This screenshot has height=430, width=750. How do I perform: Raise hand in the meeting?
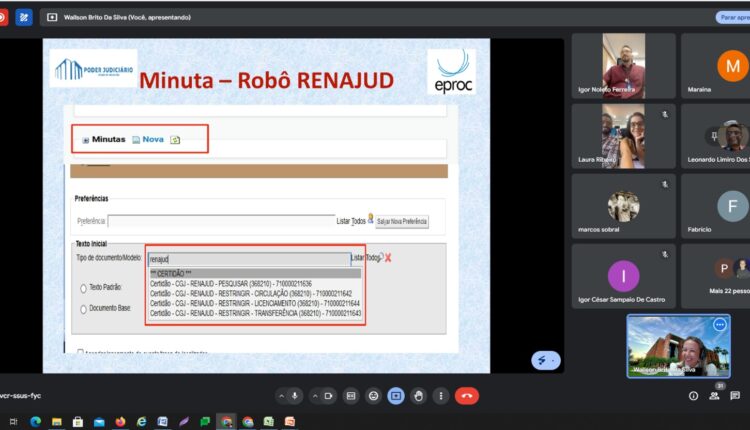419,395
